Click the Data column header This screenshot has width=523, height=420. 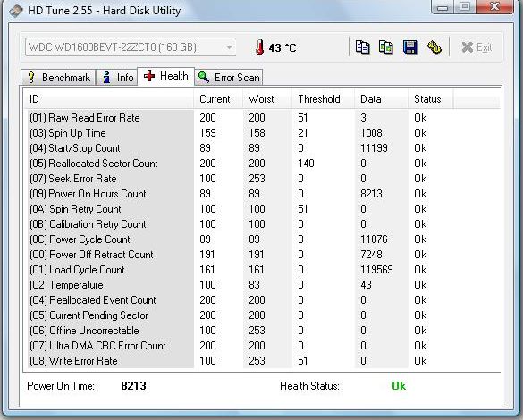[381, 99]
